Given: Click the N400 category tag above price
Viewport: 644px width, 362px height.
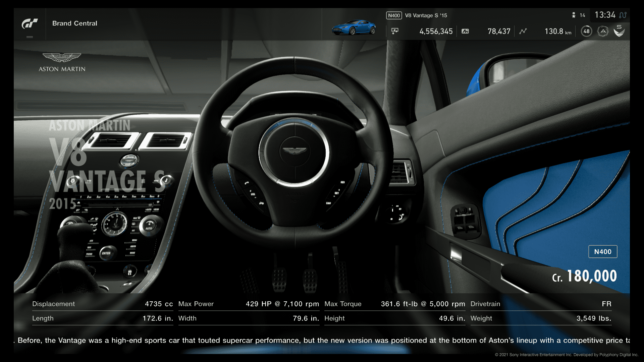Looking at the screenshot, I should (x=603, y=252).
